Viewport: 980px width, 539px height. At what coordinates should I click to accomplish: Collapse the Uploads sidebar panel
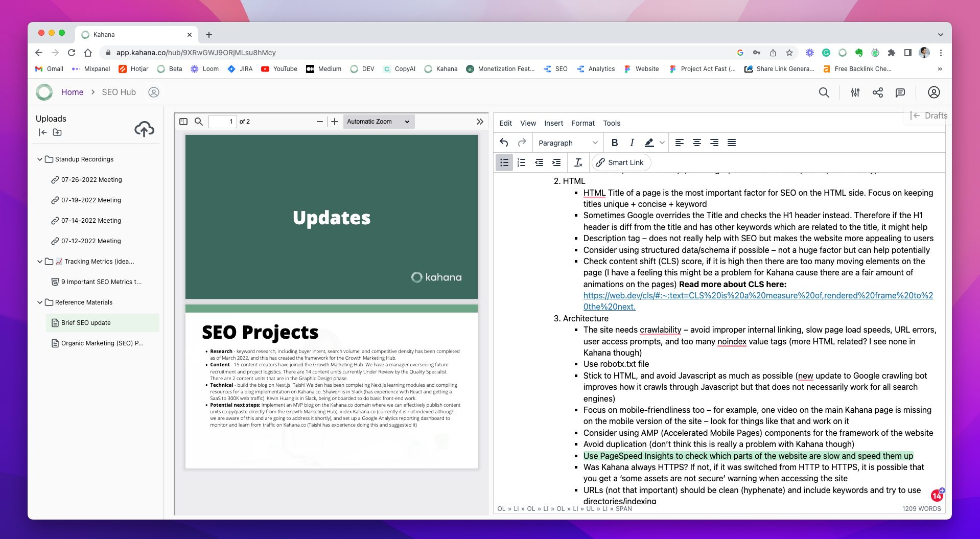pyautogui.click(x=42, y=132)
